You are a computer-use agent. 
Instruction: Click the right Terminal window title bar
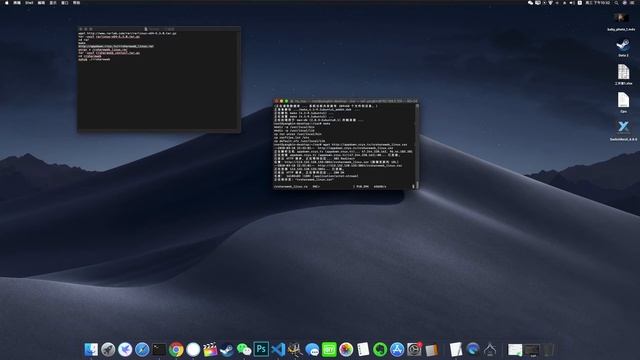(x=345, y=101)
